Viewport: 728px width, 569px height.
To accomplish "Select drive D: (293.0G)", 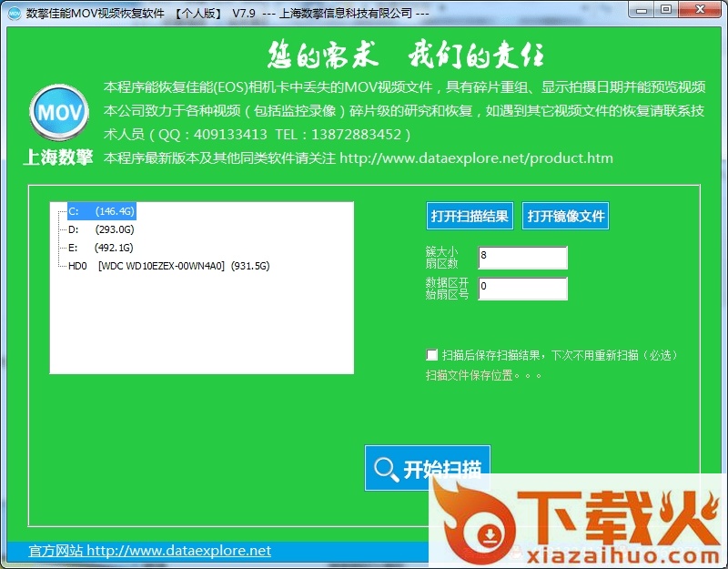I will [x=101, y=229].
